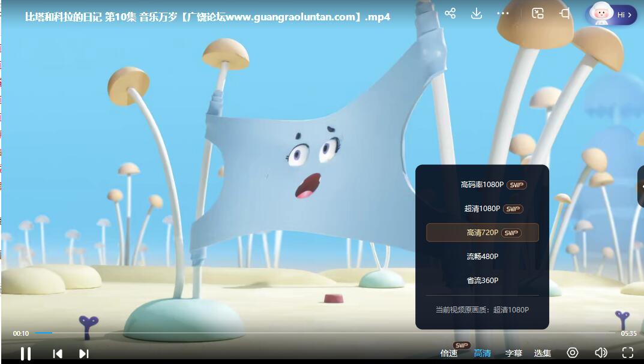Image resolution: width=644 pixels, height=364 pixels.
Task: Select 高码率1080P quality option
Action: (x=482, y=185)
